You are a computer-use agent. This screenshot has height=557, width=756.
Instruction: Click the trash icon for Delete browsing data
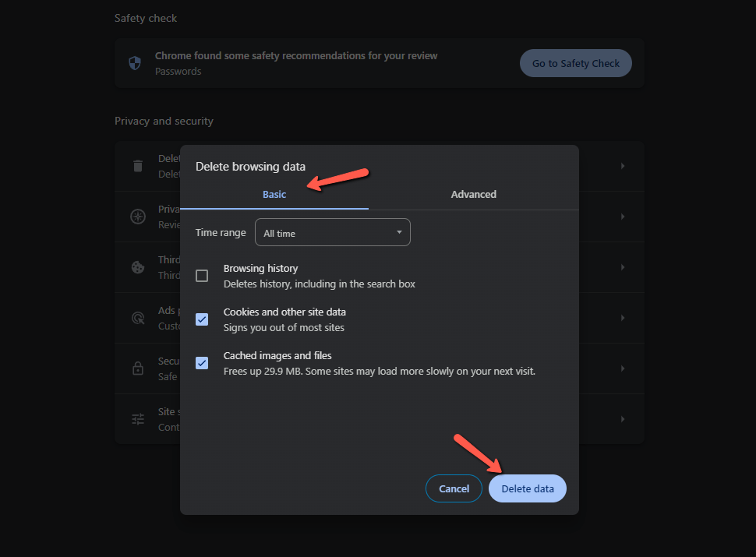(137, 166)
